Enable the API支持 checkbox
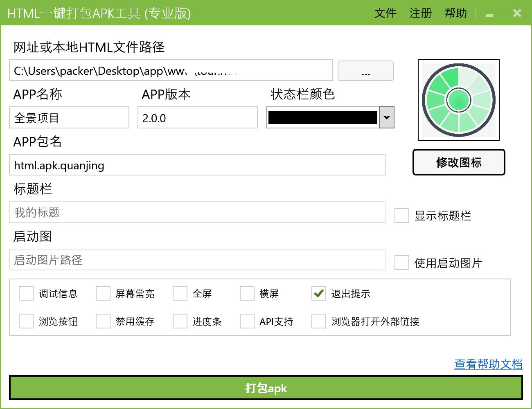 point(247,321)
